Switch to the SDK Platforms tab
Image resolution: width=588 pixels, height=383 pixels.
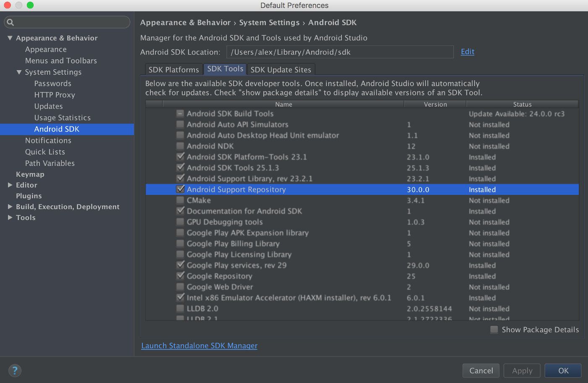tap(173, 69)
